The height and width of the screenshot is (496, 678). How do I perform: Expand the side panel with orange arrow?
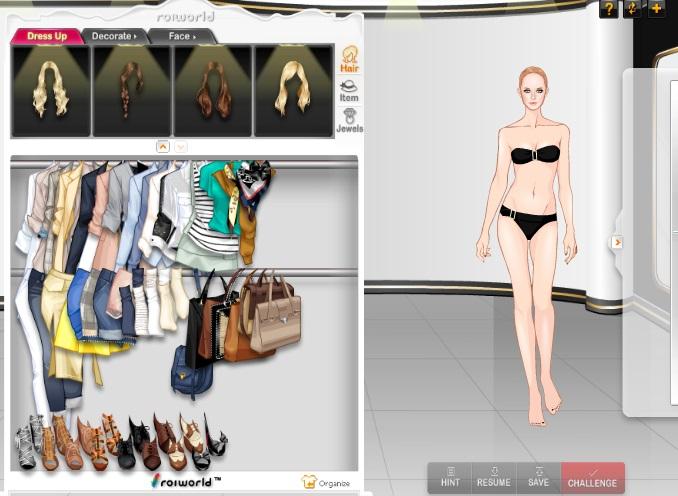click(617, 242)
